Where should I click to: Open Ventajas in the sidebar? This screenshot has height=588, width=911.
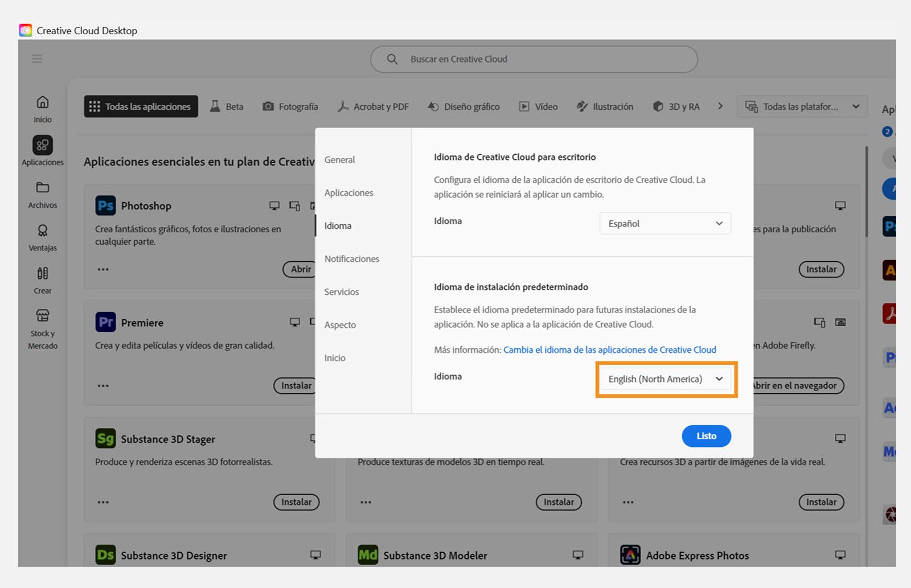coord(43,237)
